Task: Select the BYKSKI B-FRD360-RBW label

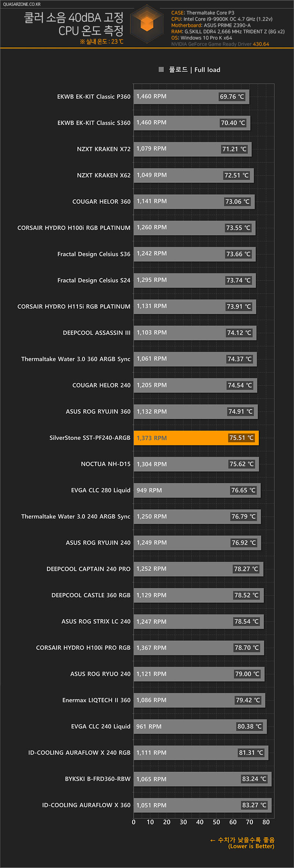Action: click(97, 779)
